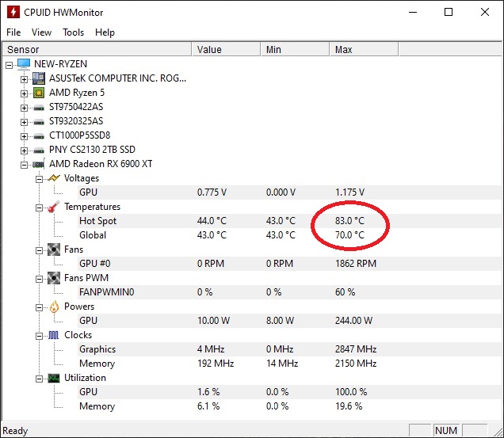Select the Hot Spot temperature row
Image resolution: width=504 pixels, height=438 pixels.
tap(289, 221)
